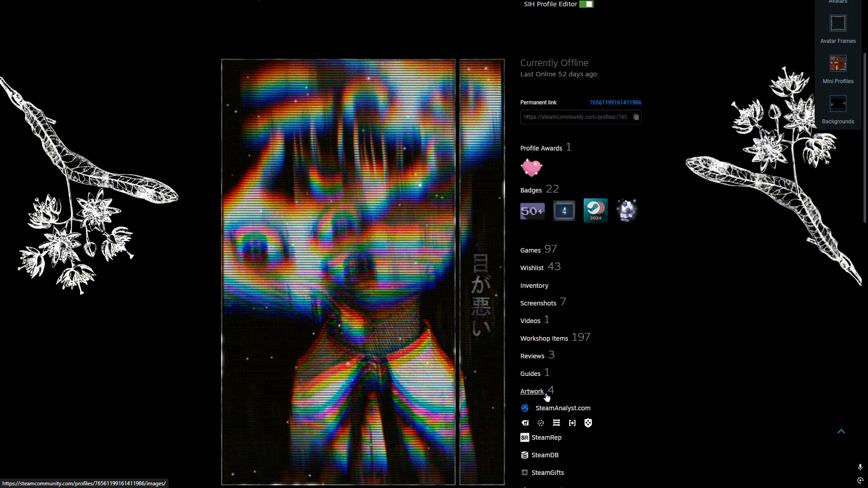The image size is (868, 488).
Task: Open the Avatar Frames thumbnail in the sidebar
Action: click(838, 23)
